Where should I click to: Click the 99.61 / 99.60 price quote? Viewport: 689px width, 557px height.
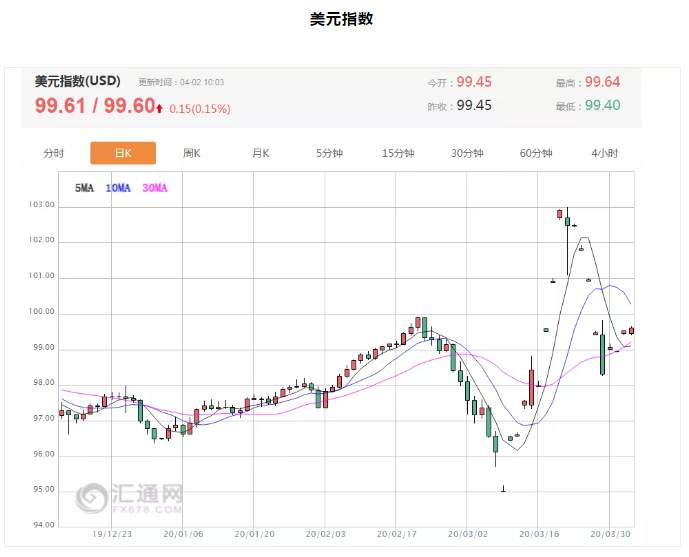95,106
